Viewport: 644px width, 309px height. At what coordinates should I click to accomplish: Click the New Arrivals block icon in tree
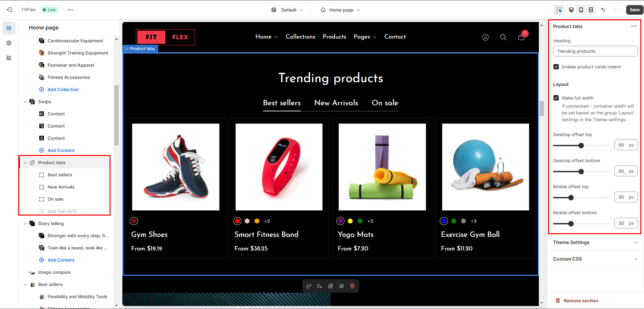(x=42, y=187)
